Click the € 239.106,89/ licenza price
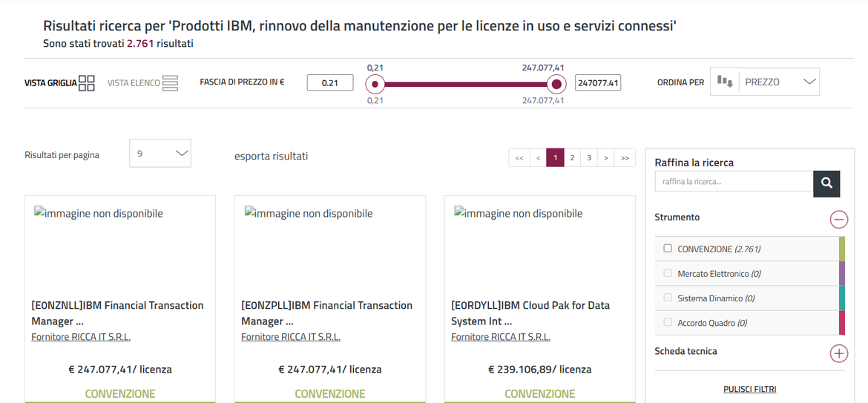 click(540, 370)
